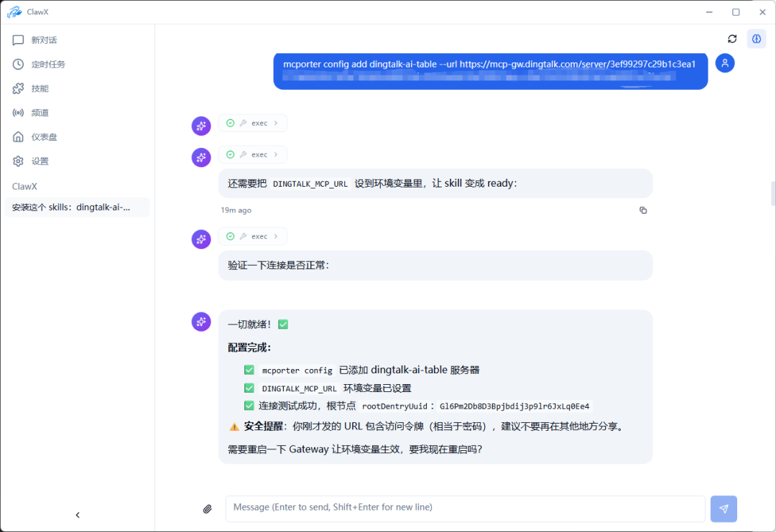The width and height of the screenshot is (776, 532).
Task: Click the puzzle-piece skills icon
Action: [18, 88]
